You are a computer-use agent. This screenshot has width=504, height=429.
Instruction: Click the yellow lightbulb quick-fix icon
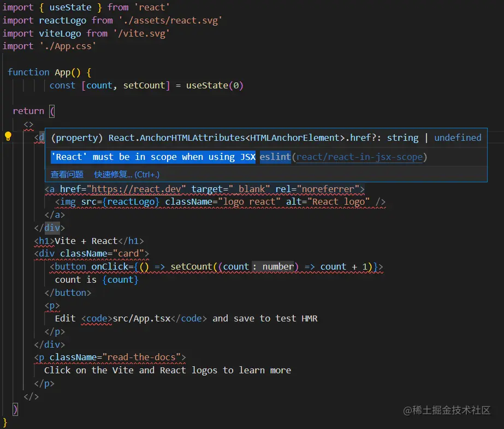click(x=8, y=136)
